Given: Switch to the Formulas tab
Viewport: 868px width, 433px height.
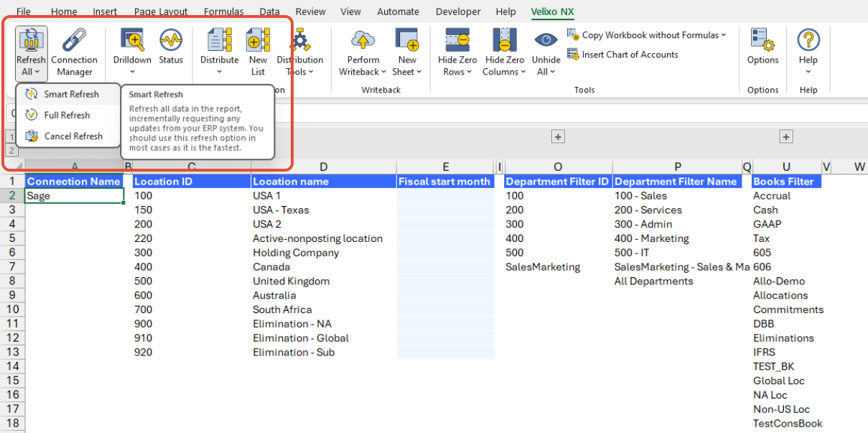Looking at the screenshot, I should 223,11.
